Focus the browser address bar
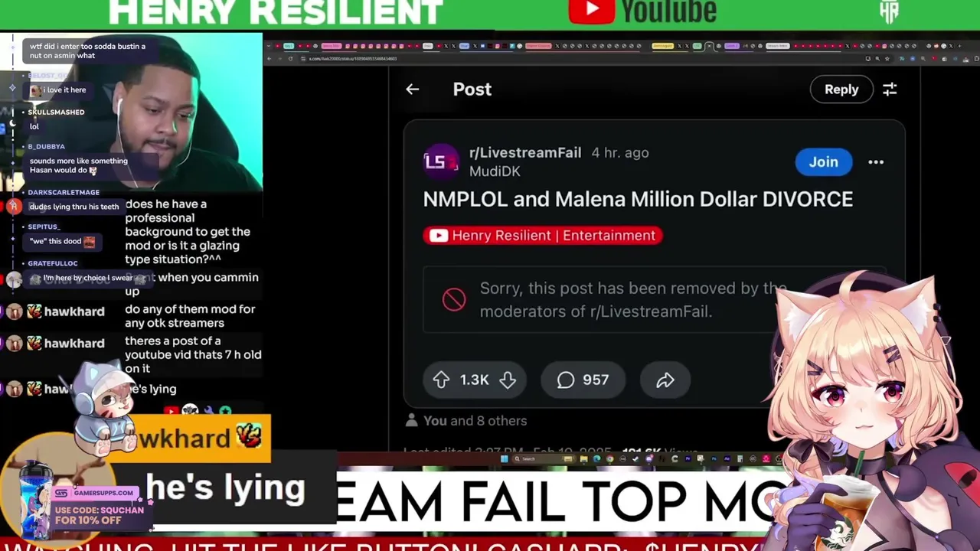 click(582, 59)
